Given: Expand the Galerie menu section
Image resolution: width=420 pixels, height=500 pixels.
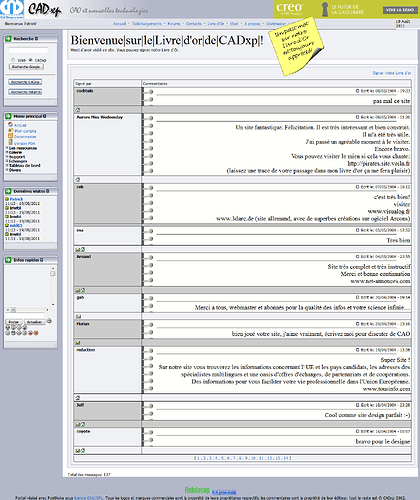Looking at the screenshot, I should click(x=7, y=152).
